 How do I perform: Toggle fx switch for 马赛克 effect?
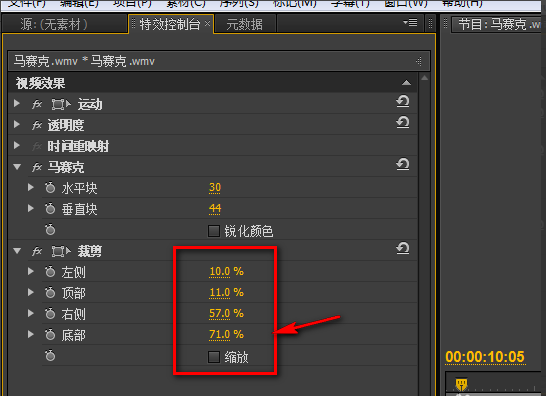pyautogui.click(x=37, y=167)
